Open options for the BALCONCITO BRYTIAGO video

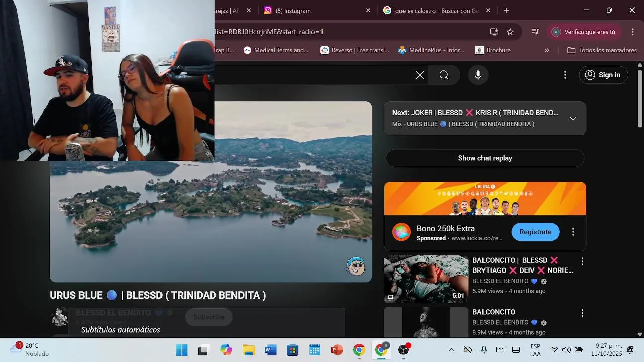[x=582, y=261]
